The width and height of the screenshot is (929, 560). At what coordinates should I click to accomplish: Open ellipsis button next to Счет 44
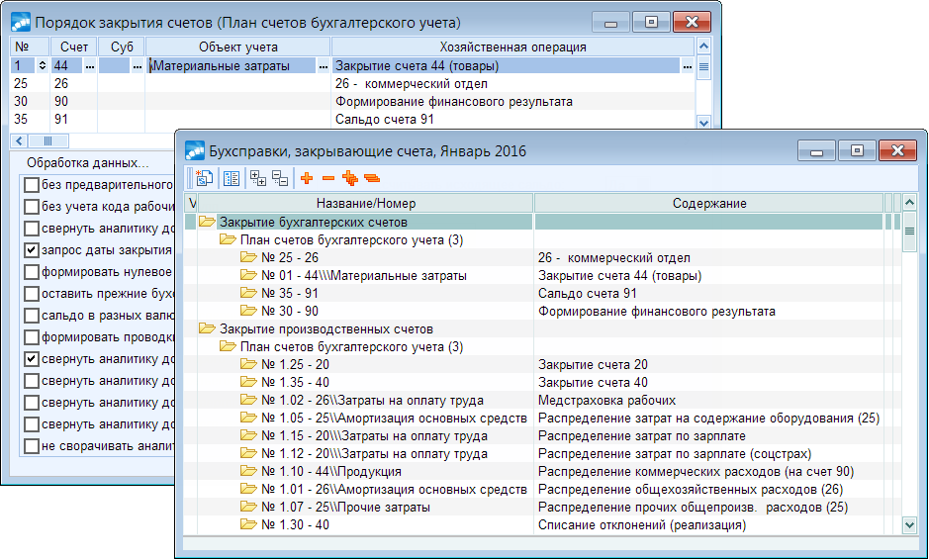pyautogui.click(x=89, y=66)
